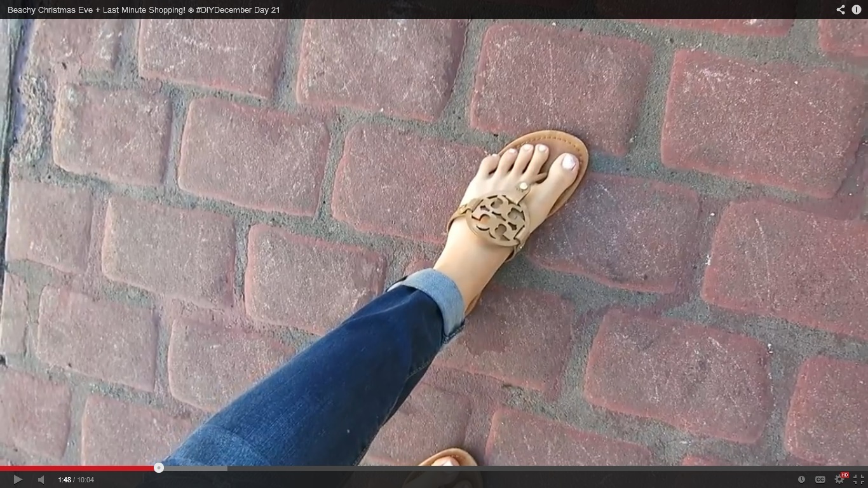Toggle closed captions with the CC button
Image resolution: width=868 pixels, height=488 pixels.
coord(820,480)
